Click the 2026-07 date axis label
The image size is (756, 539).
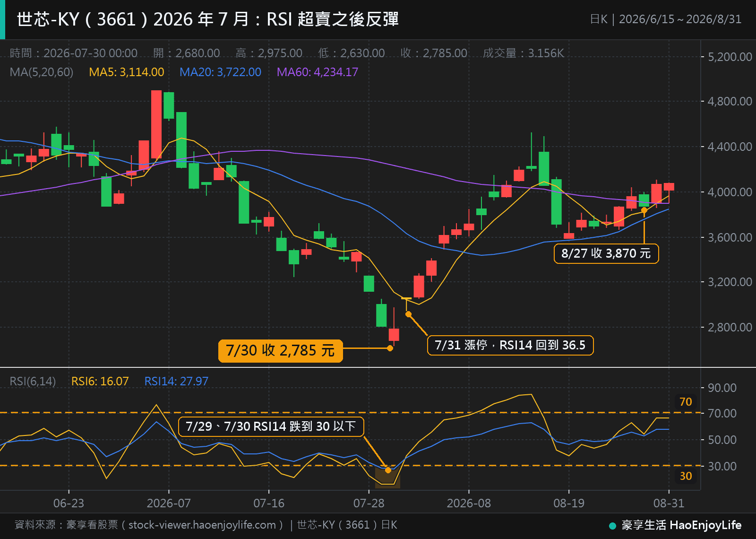[169, 503]
